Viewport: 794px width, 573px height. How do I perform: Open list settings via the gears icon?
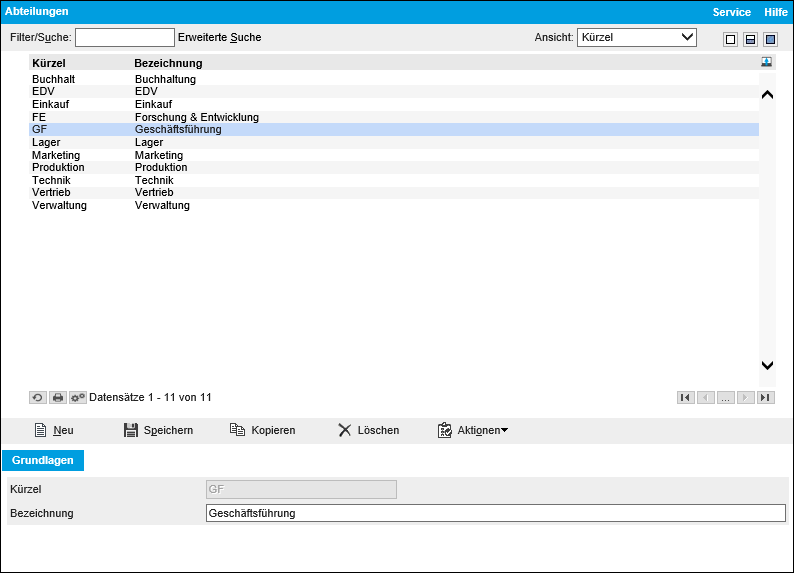coord(78,397)
